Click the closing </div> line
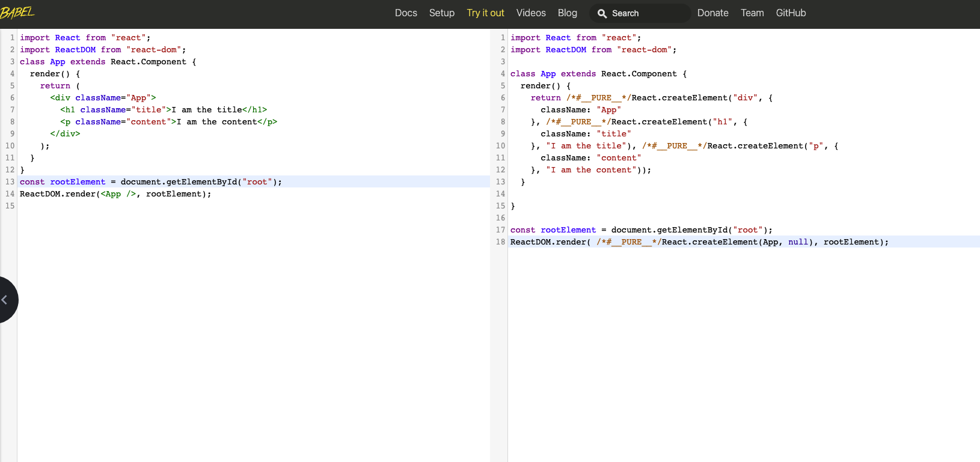The width and height of the screenshot is (980, 462). tap(65, 133)
